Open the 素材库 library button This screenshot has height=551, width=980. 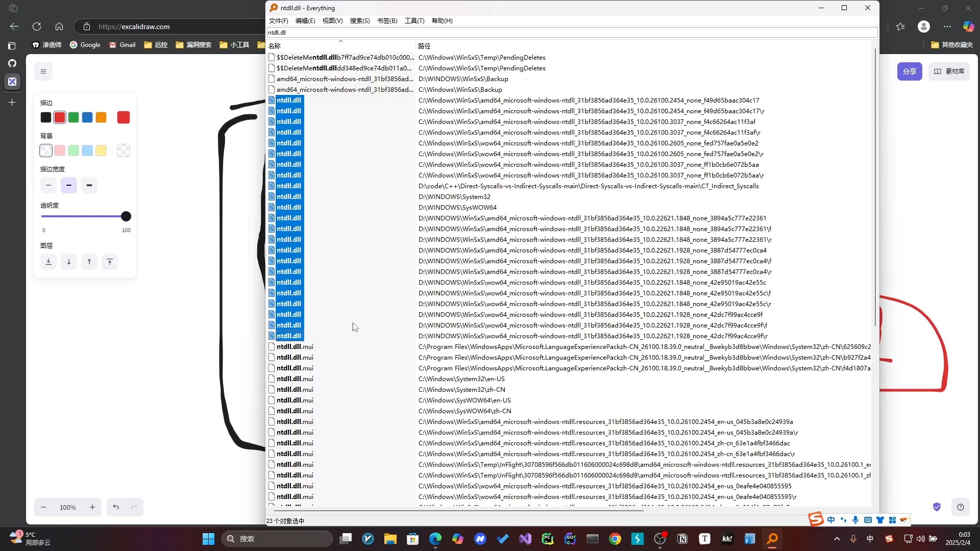click(x=949, y=71)
